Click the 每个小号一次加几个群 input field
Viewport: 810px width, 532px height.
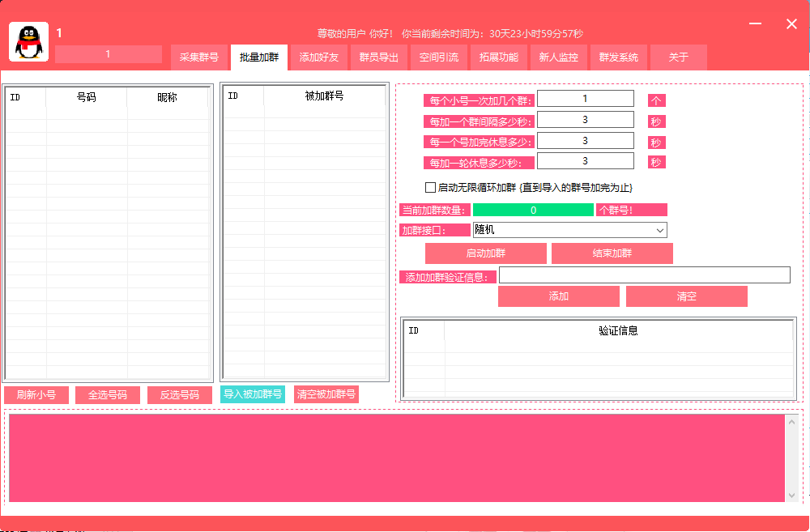click(586, 99)
